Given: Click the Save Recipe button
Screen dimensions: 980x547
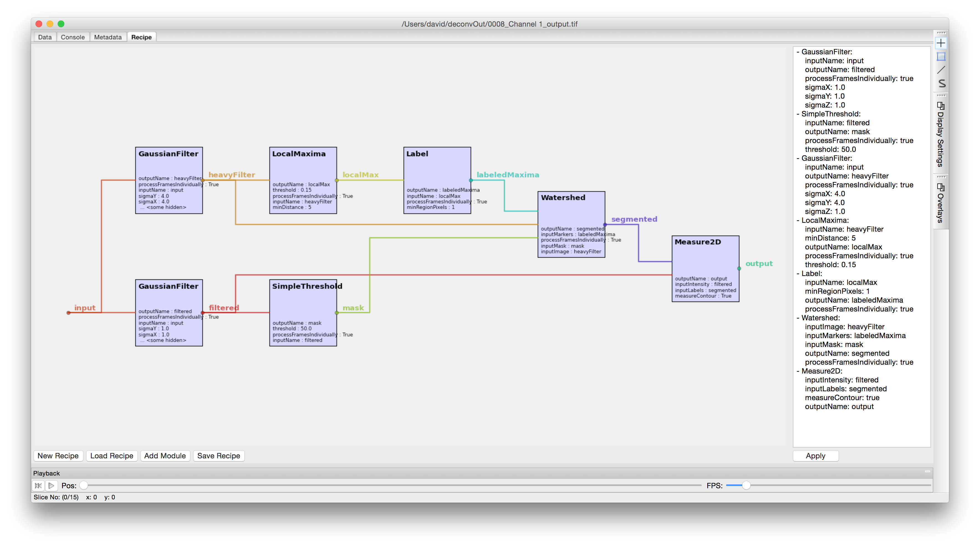Looking at the screenshot, I should pos(218,456).
